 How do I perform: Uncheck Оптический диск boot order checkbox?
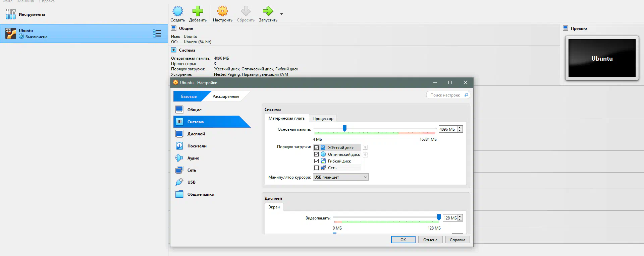coord(316,154)
